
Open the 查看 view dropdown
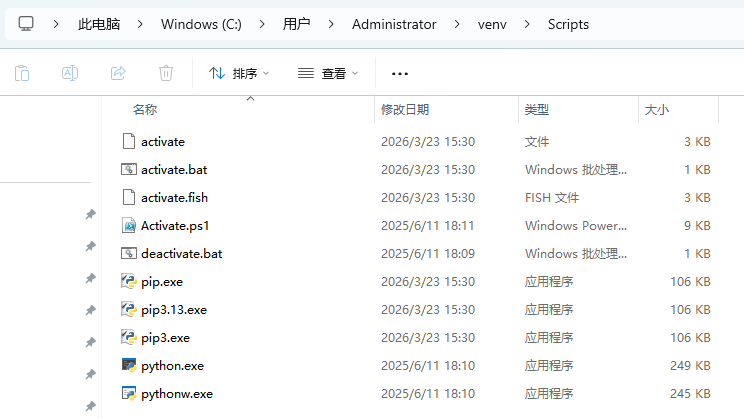click(x=328, y=73)
